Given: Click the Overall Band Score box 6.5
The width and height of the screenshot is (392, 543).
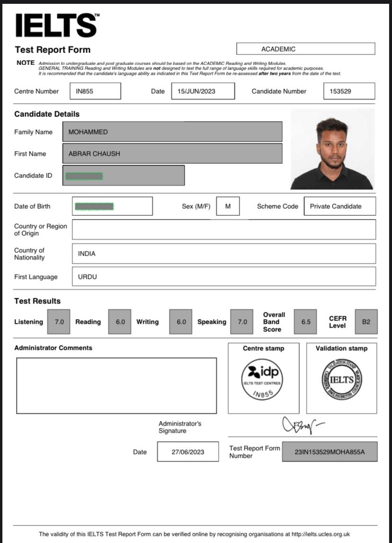Looking at the screenshot, I should tap(305, 322).
